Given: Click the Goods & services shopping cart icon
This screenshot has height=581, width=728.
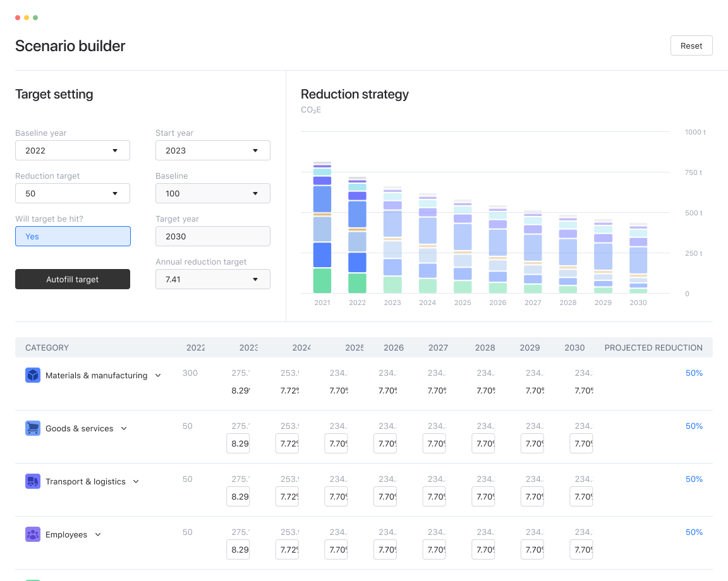Looking at the screenshot, I should [x=33, y=428].
